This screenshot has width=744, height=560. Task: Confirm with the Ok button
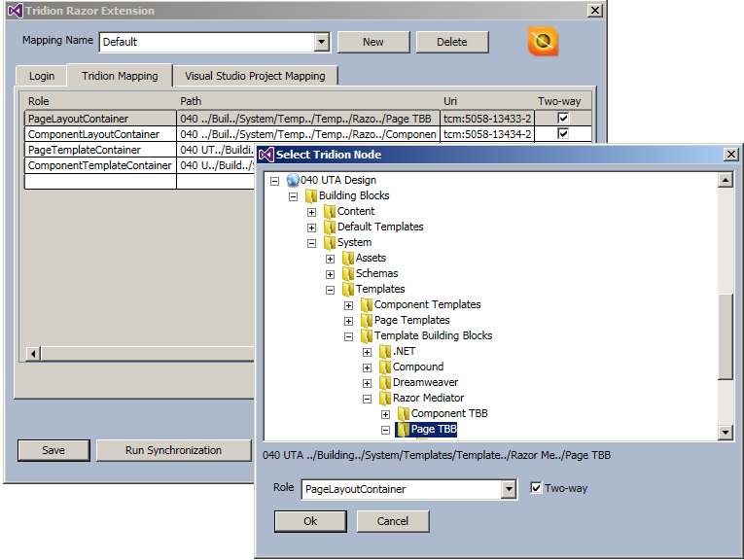310,521
